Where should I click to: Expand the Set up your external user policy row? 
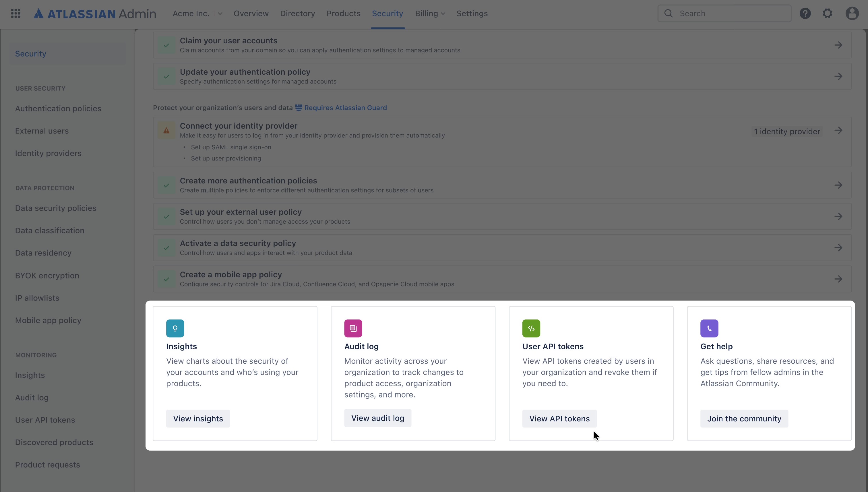click(x=839, y=216)
